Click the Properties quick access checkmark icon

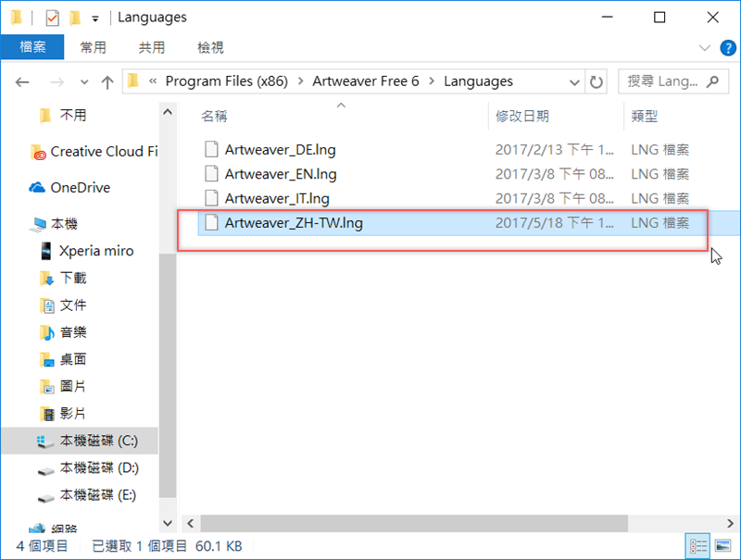53,18
